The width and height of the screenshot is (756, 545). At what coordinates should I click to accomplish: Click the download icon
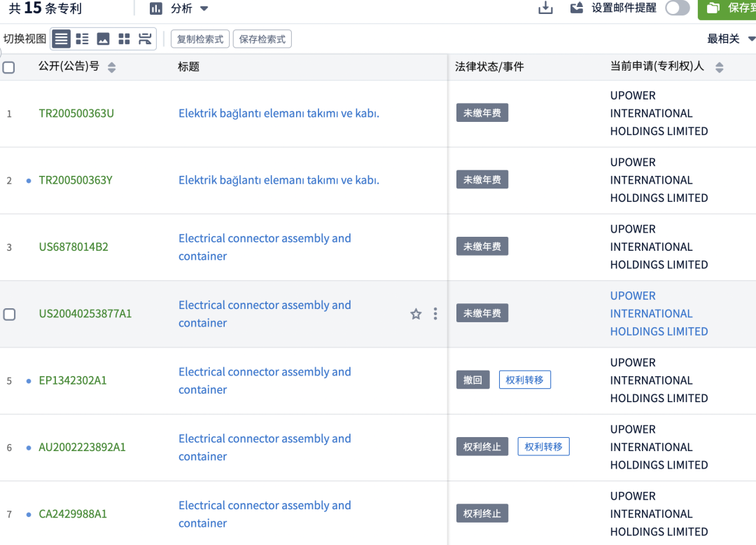pyautogui.click(x=545, y=8)
